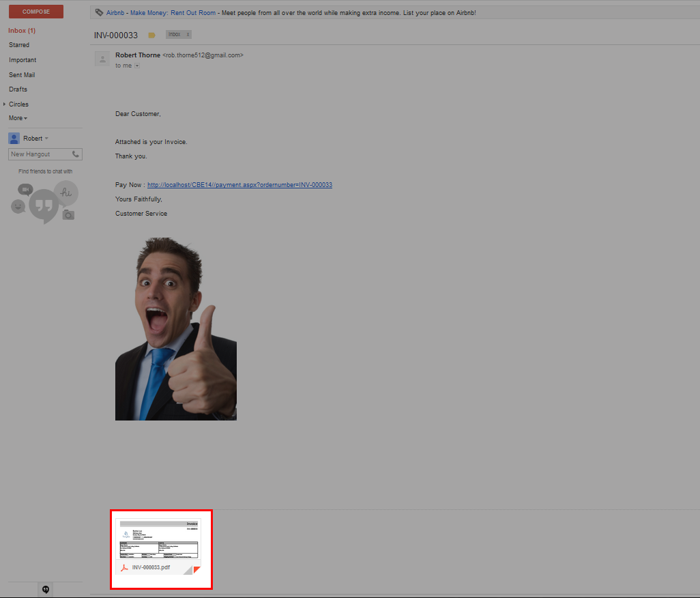Image resolution: width=700 pixels, height=598 pixels.
Task: Open the Sent Mail folder
Action: 22,75
